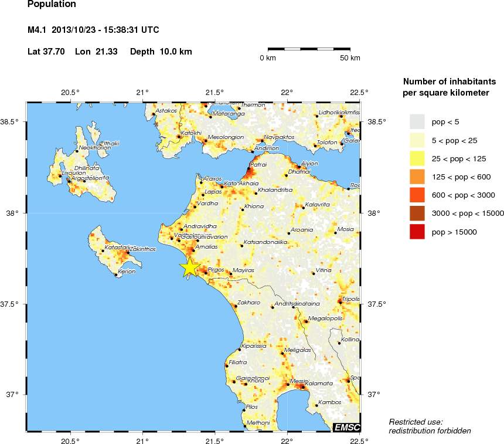Click the 'Restricted use' notice text
Screen dimensions: 504x444
coord(416,422)
